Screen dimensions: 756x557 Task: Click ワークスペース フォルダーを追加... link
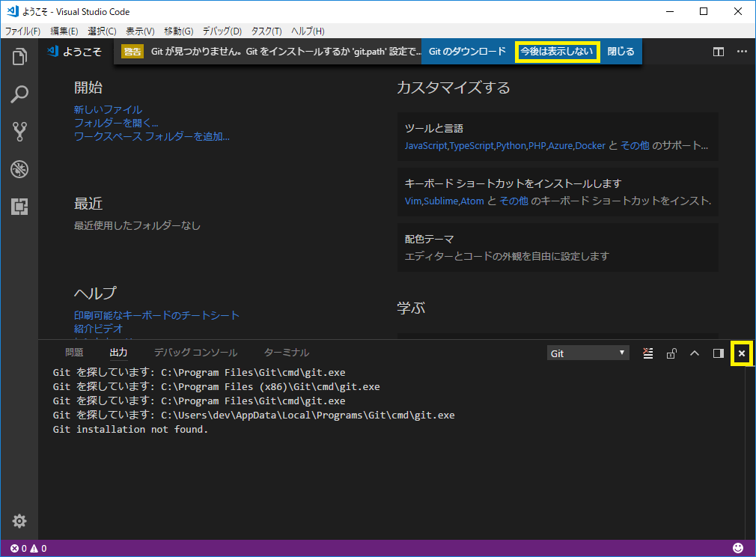tap(152, 137)
